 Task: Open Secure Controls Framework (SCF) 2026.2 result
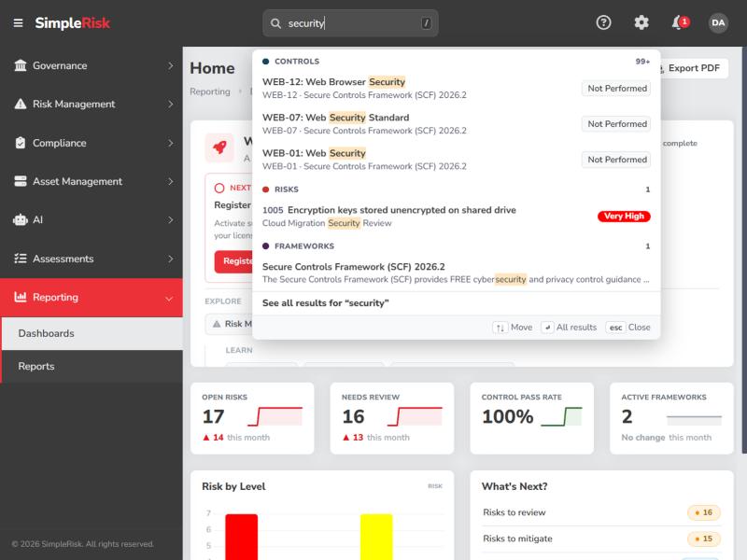(457, 273)
